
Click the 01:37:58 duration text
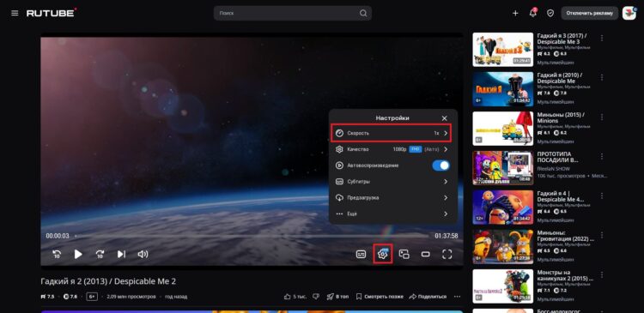446,236
